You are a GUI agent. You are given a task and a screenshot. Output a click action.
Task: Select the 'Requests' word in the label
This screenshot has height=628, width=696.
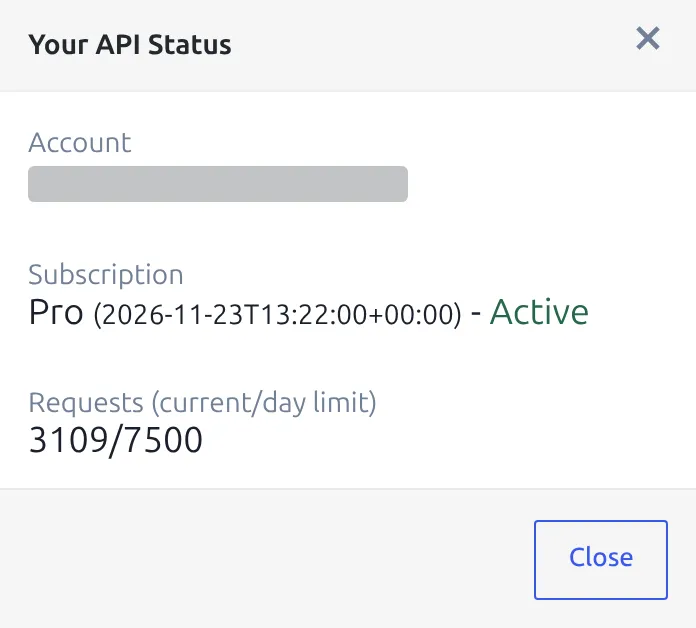tap(86, 403)
